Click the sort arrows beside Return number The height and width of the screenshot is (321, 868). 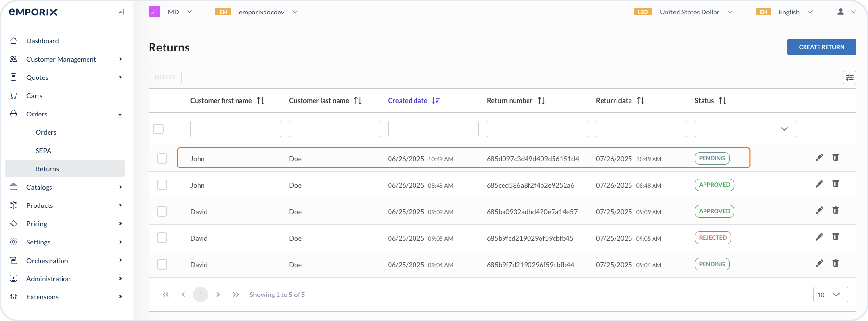click(541, 101)
